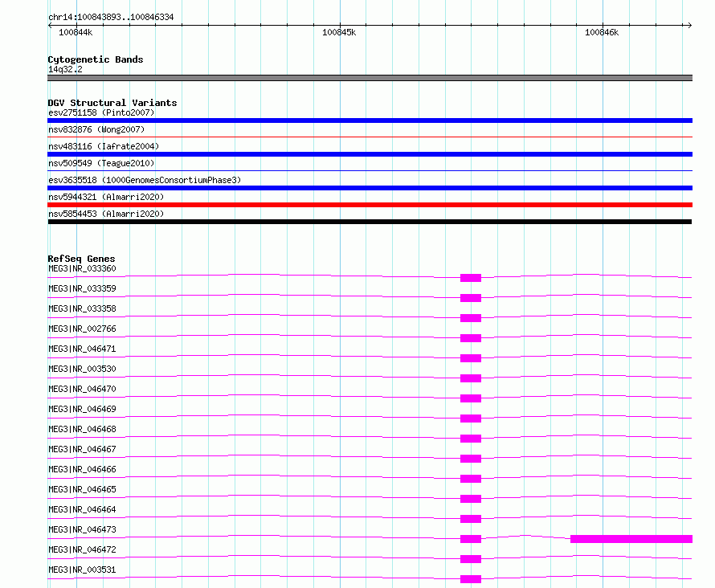Click the MEG3|NR_002766 exon block
This screenshot has width=715, height=588.
471,338
